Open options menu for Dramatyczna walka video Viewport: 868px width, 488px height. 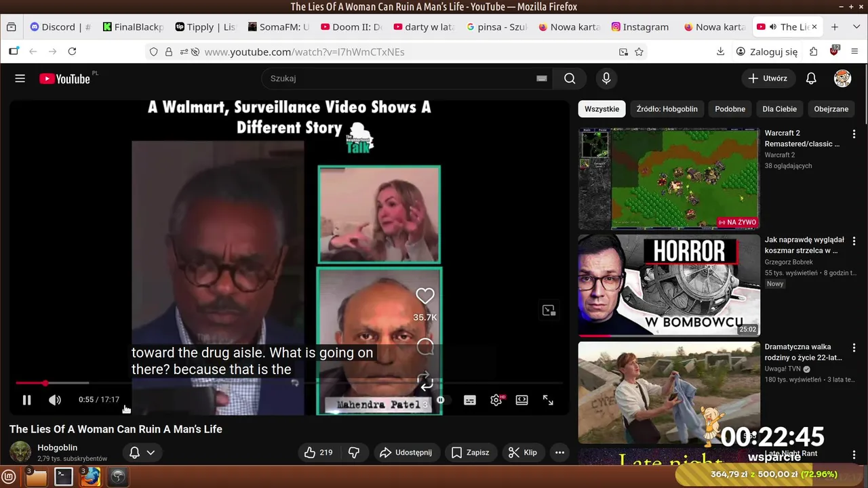point(854,348)
